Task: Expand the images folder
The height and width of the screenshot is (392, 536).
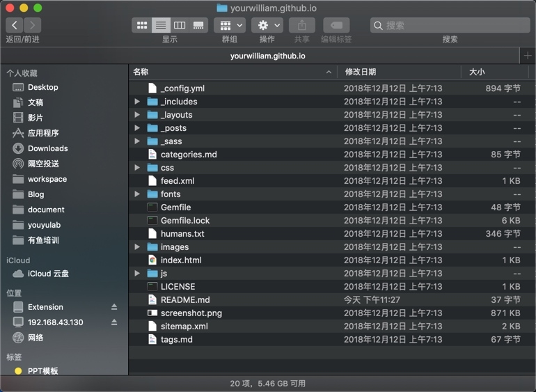Action: point(137,247)
